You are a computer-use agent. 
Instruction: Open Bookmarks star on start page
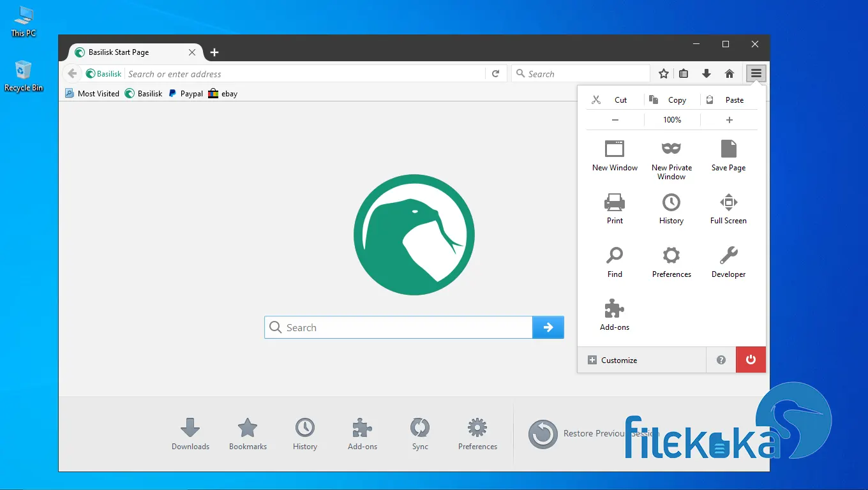248,434
